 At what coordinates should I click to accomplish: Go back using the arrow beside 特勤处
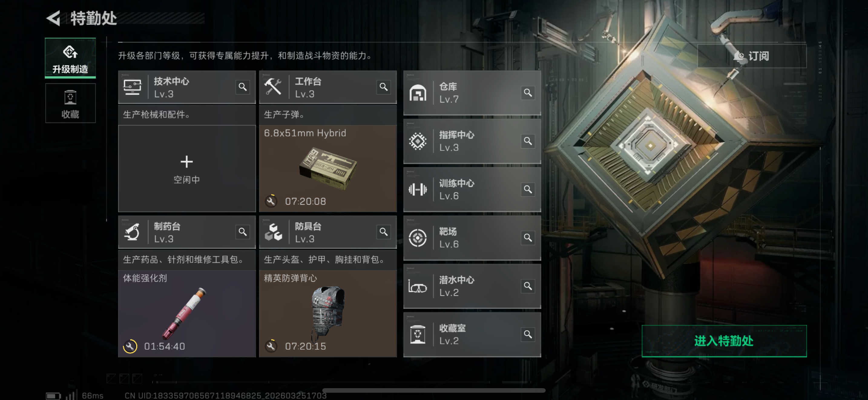pos(53,18)
